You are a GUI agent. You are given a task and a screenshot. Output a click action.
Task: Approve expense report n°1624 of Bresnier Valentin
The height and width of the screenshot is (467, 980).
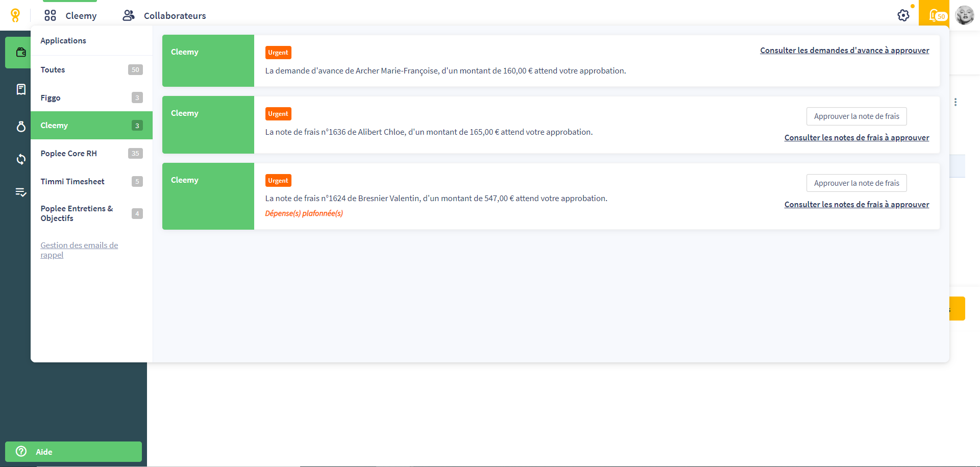[856, 183]
